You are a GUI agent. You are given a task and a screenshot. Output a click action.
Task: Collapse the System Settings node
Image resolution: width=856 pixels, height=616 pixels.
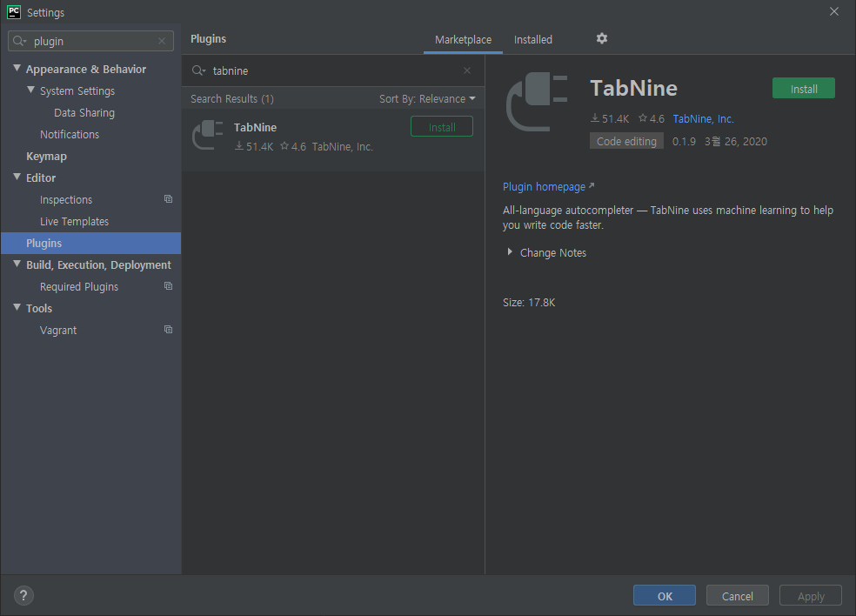click(x=30, y=90)
